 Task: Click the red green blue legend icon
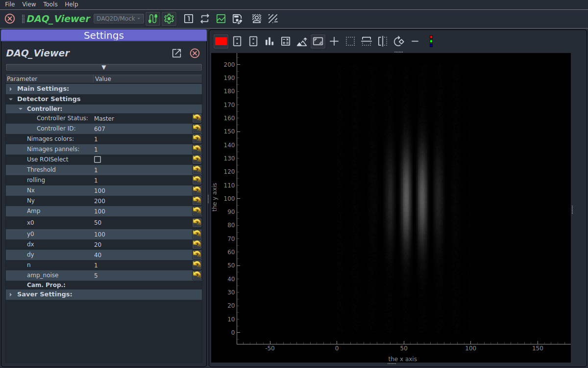coord(431,41)
